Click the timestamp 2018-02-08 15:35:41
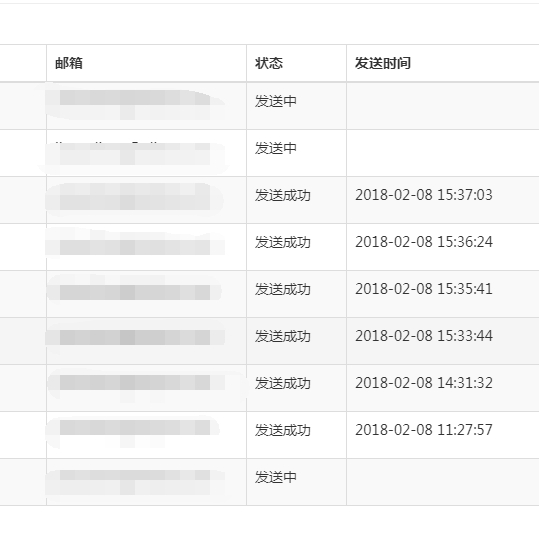539x546 pixels. [x=424, y=289]
